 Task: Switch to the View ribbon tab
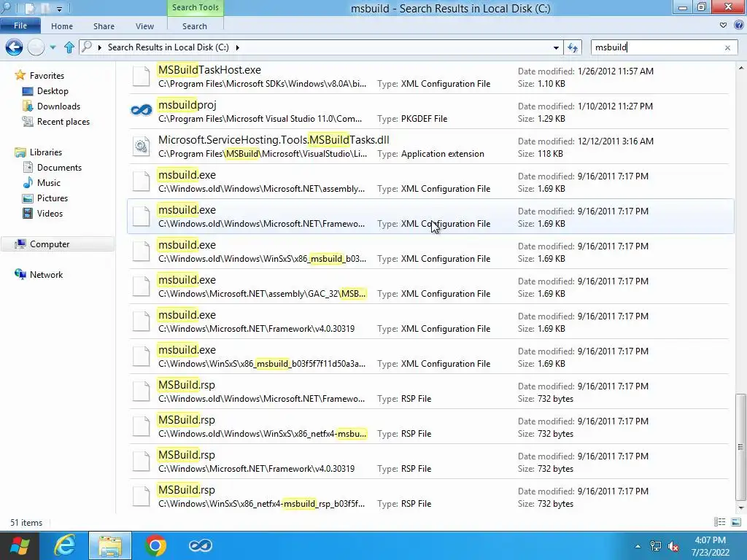144,26
